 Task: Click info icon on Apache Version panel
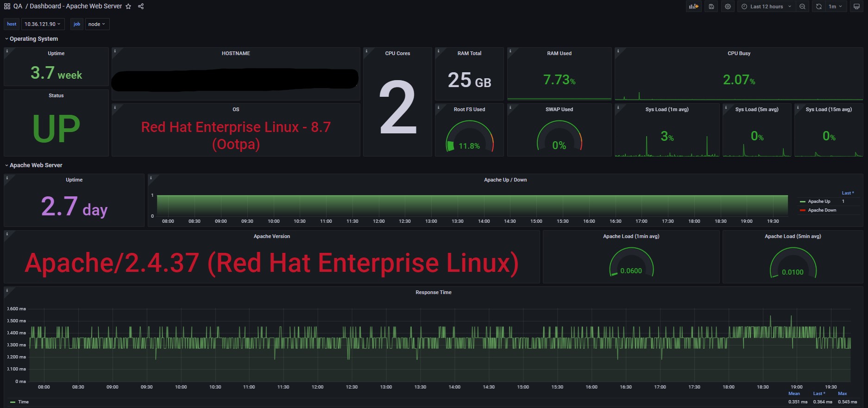pyautogui.click(x=7, y=234)
